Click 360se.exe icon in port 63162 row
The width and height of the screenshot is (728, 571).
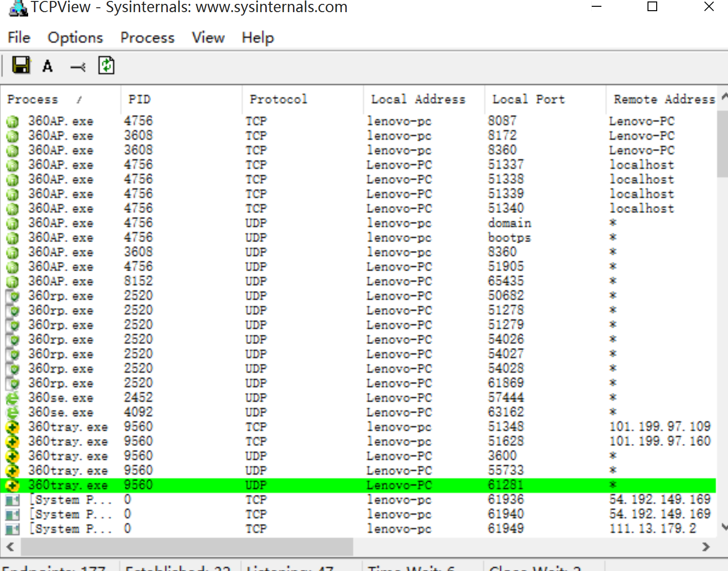[13, 412]
